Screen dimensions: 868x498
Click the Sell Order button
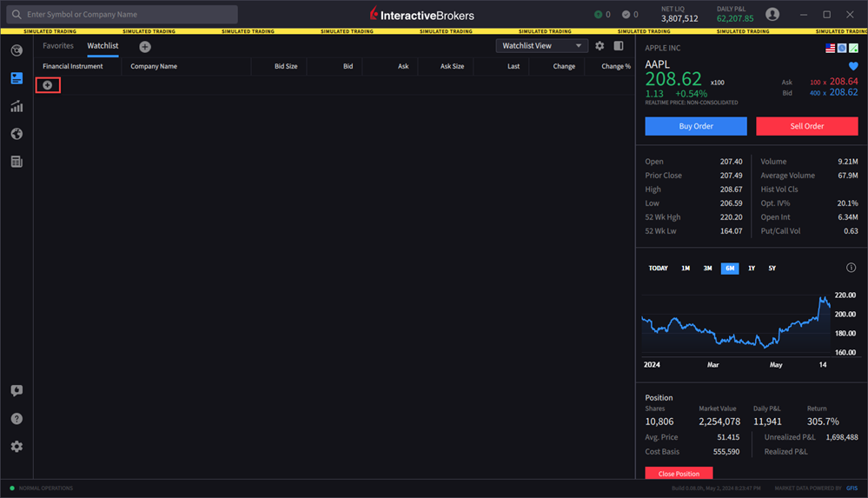[x=806, y=126]
